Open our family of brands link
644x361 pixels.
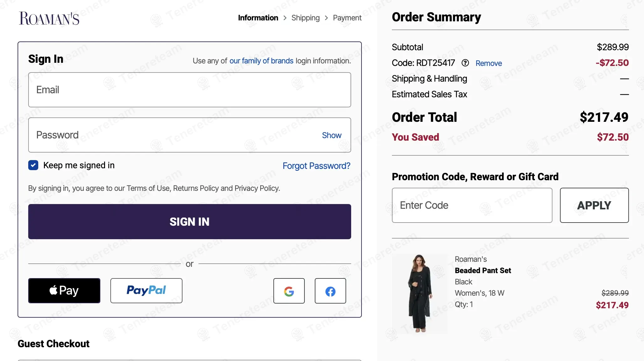[261, 61]
